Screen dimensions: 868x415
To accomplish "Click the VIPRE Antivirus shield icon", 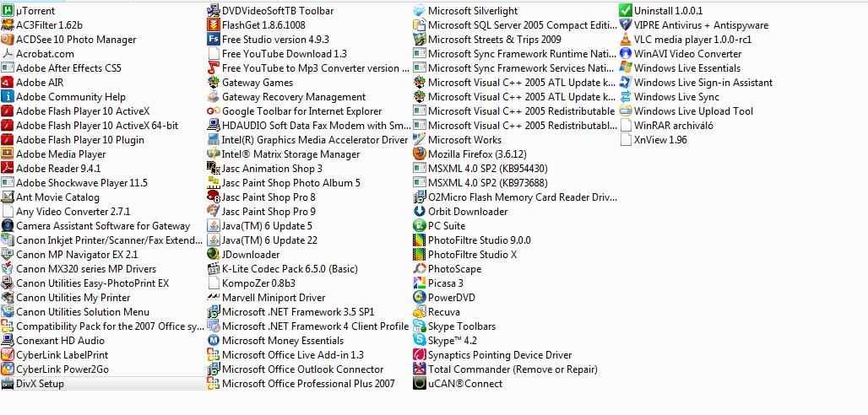I will click(x=625, y=25).
